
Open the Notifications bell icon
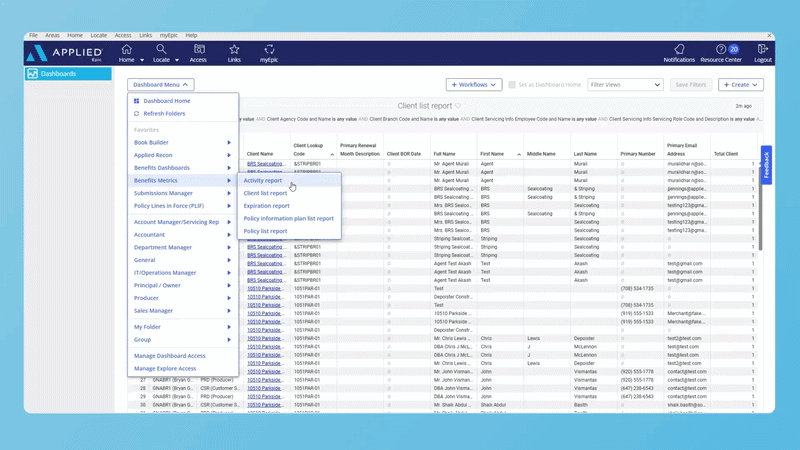point(679,49)
